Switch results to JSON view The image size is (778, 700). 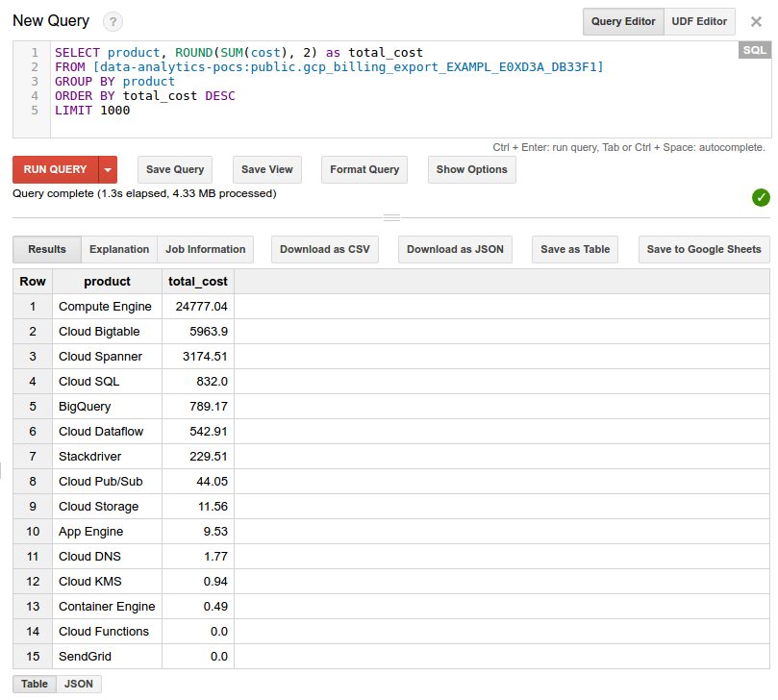79,684
